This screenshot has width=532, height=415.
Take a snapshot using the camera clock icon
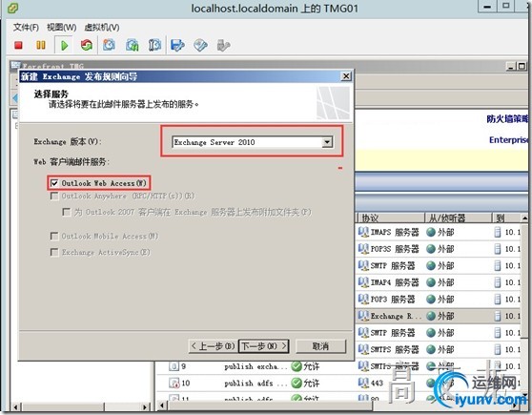click(109, 45)
